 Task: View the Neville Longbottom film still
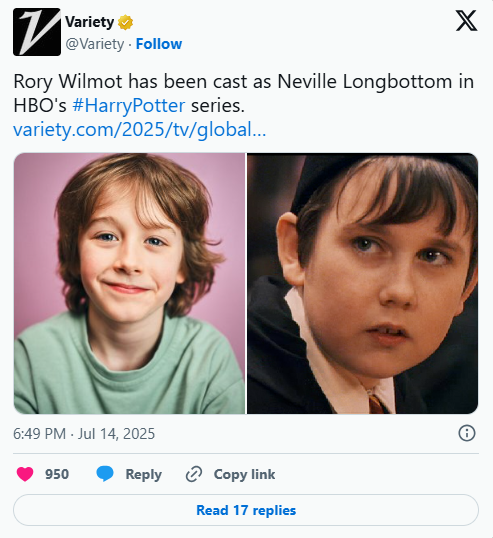363,283
